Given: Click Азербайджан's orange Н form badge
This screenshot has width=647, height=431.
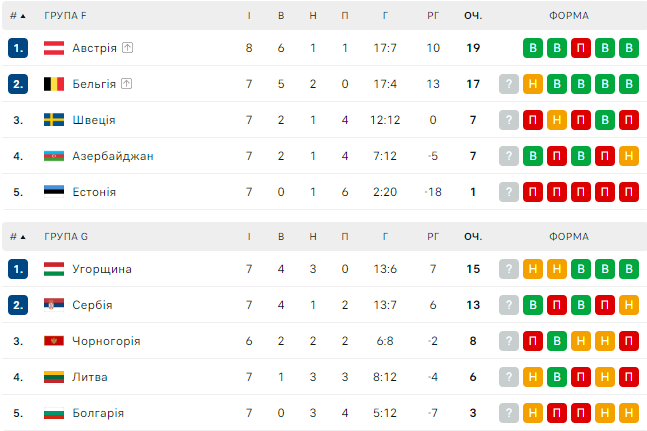Looking at the screenshot, I should (629, 156).
